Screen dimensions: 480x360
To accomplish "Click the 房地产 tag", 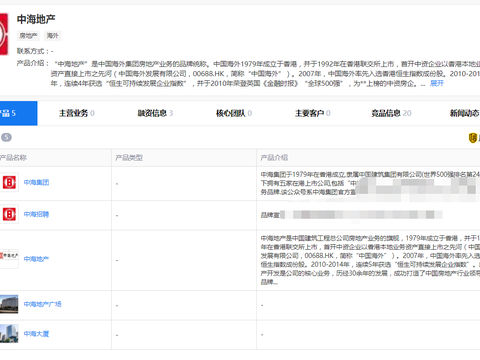I will point(28,36).
